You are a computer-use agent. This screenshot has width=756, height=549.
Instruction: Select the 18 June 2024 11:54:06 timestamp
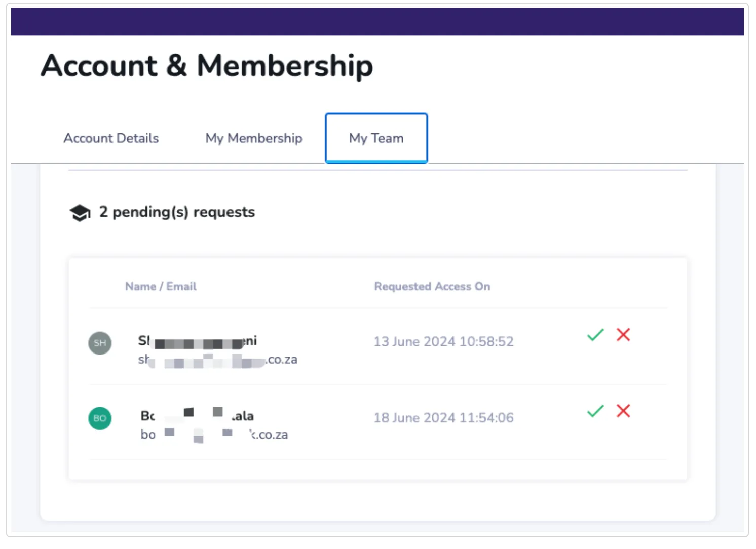pos(443,418)
